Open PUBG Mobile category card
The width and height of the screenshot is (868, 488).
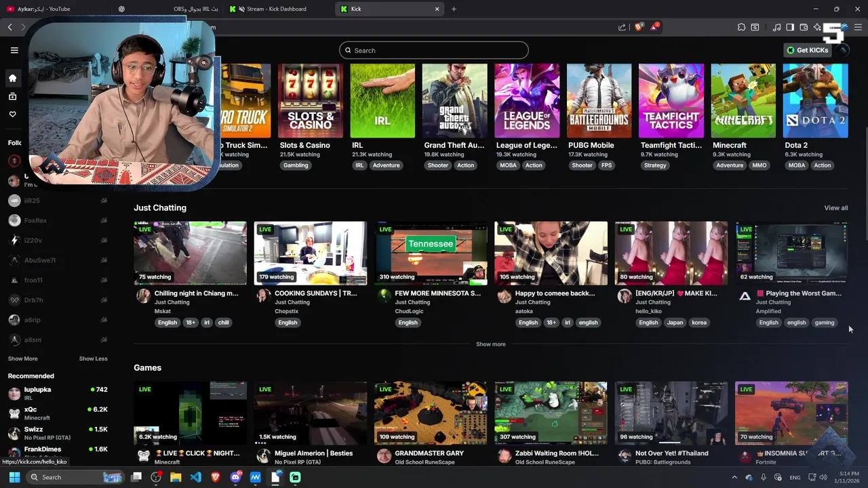[x=599, y=101]
